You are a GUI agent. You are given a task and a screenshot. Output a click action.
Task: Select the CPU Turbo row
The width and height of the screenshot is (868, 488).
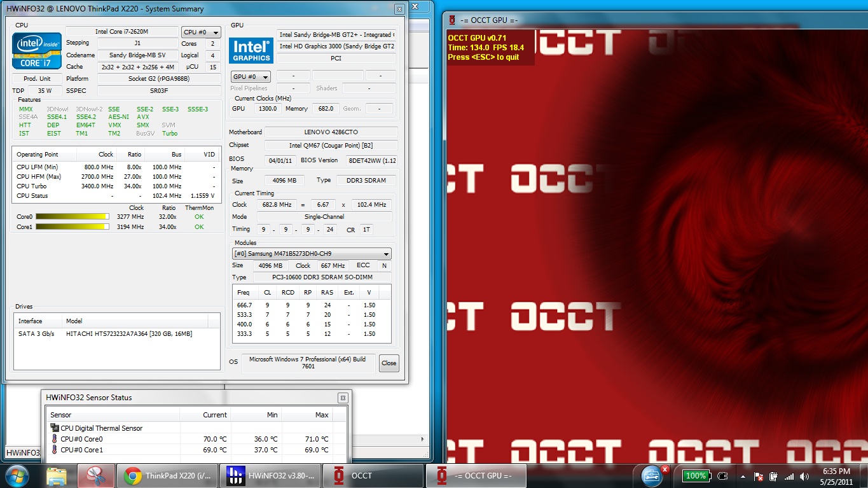click(x=116, y=186)
